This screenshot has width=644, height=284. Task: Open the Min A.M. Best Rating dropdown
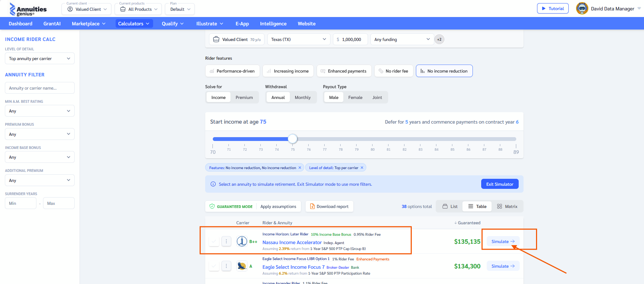[x=40, y=111]
